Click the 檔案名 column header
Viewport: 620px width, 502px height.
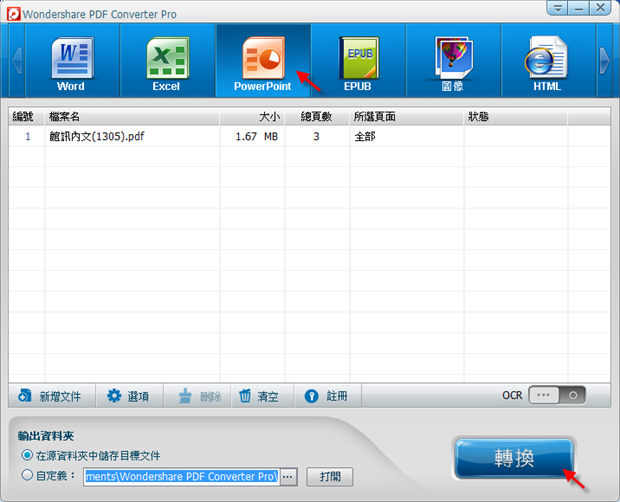132,117
